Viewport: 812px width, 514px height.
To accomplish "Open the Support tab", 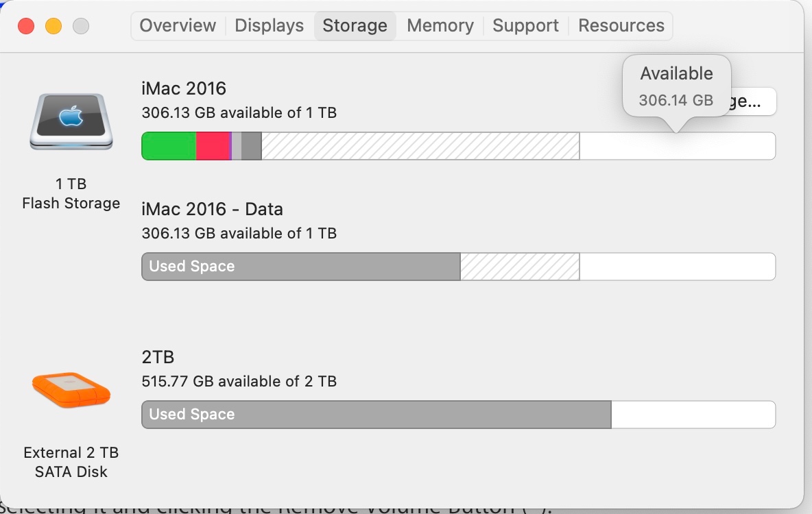I will point(525,25).
